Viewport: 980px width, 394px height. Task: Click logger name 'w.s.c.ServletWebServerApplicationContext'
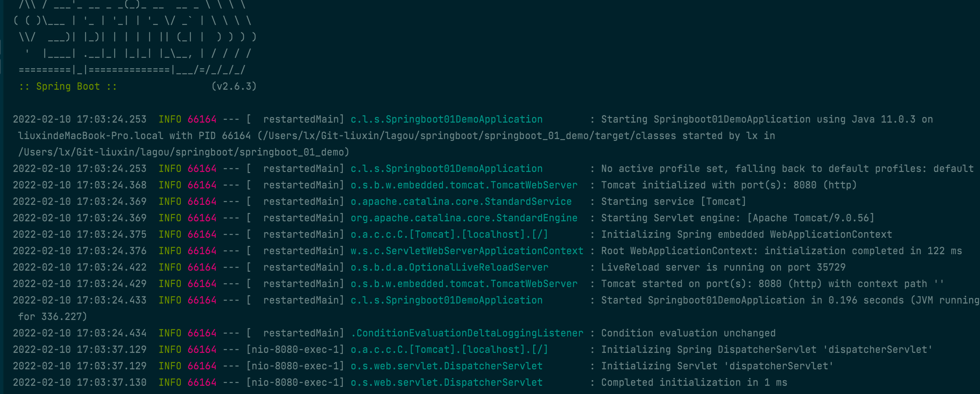pyautogui.click(x=467, y=251)
